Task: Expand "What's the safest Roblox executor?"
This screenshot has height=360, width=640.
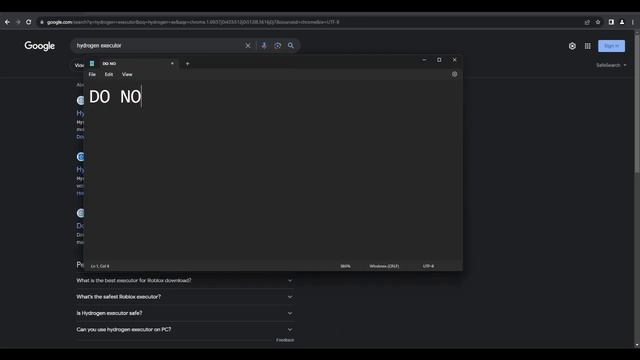Action: 185,297
